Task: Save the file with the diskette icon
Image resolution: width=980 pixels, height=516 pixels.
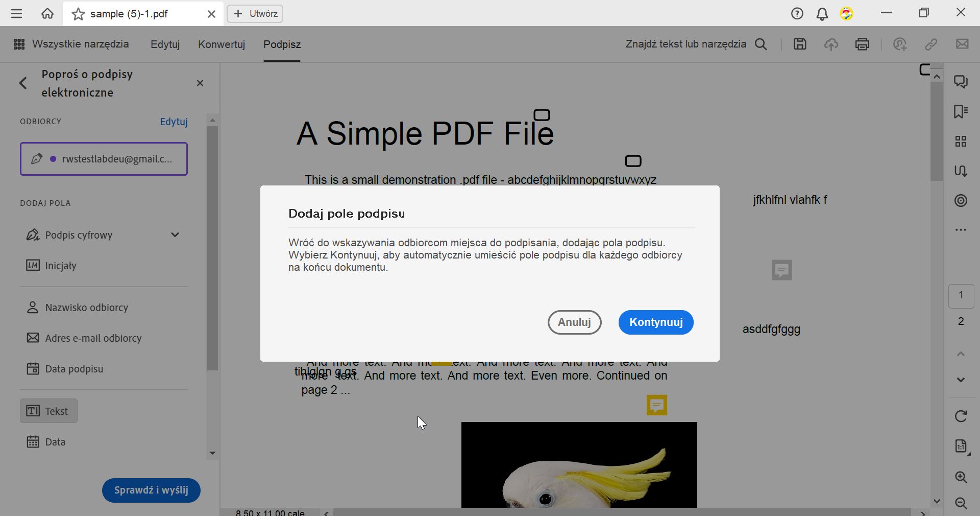Action: click(800, 44)
